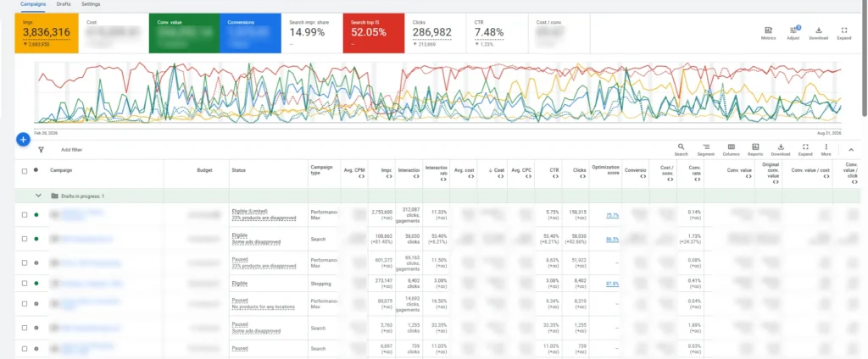
Task: Collapse the Drafts in progress group chevron
Action: pos(38,196)
